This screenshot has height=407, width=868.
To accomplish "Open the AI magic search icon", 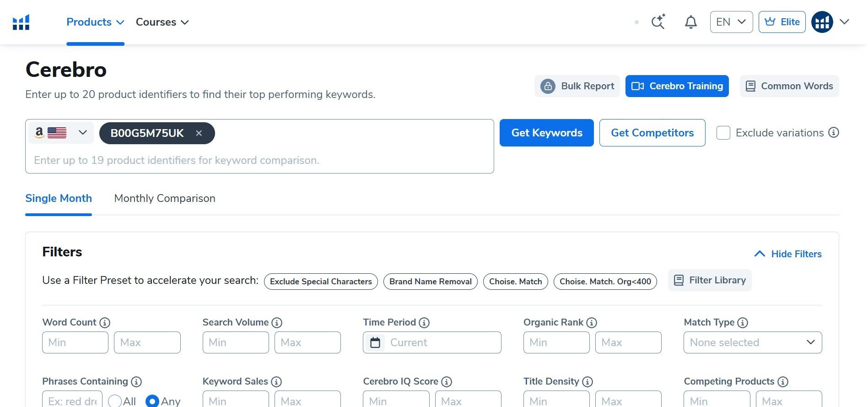I will 658,22.
